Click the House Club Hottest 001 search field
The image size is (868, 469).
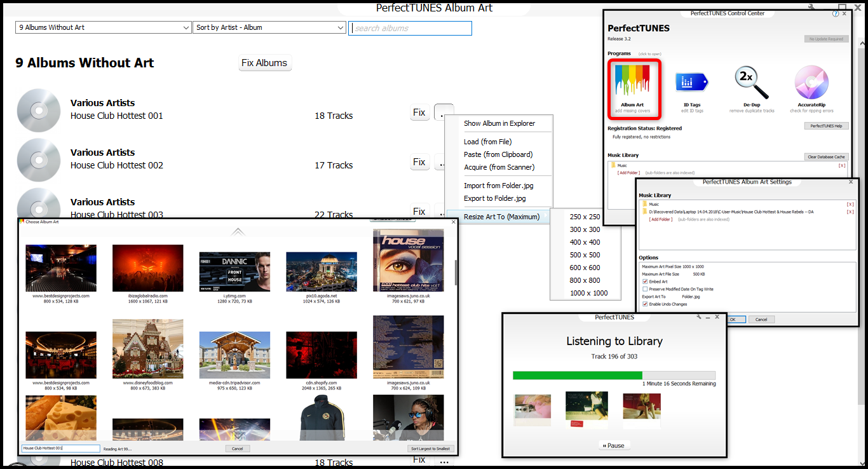point(61,449)
